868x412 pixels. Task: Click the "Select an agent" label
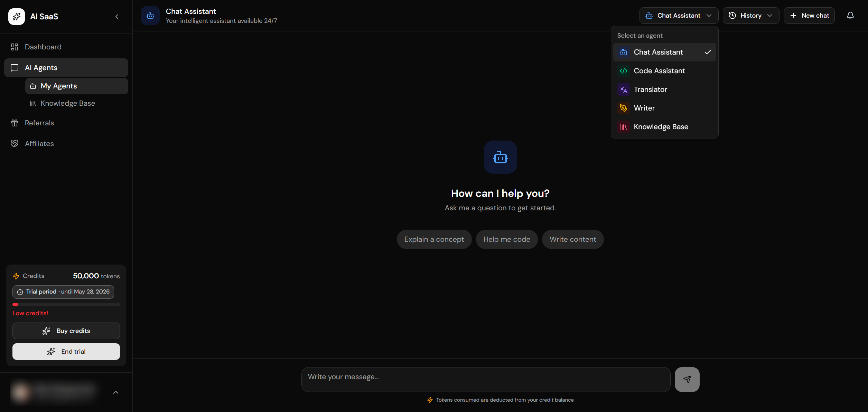(x=640, y=36)
